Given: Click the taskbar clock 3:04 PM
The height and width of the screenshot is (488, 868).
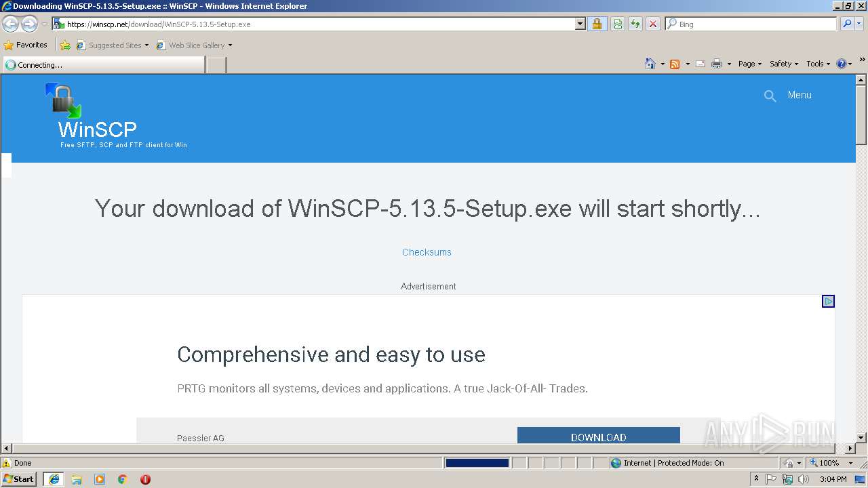Looking at the screenshot, I should (833, 479).
